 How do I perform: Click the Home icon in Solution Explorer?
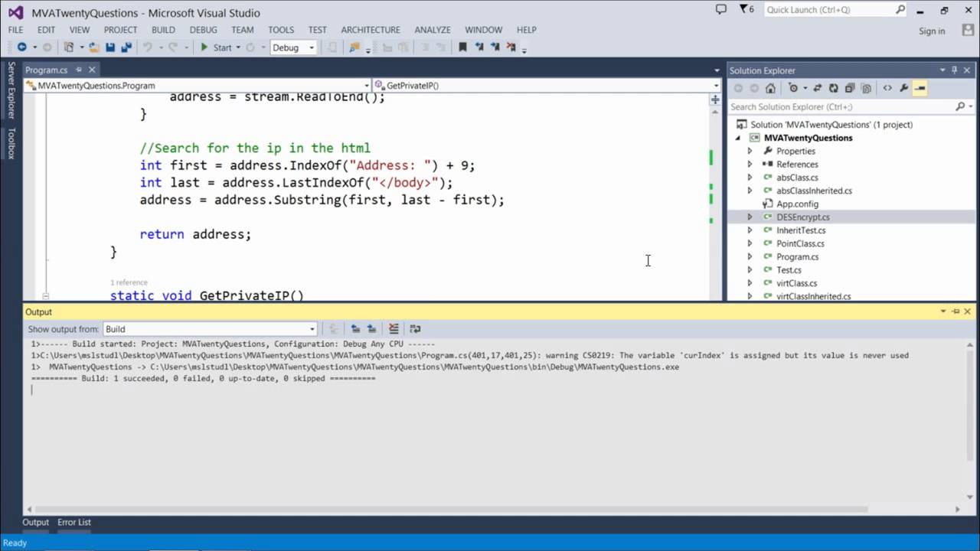(x=770, y=88)
